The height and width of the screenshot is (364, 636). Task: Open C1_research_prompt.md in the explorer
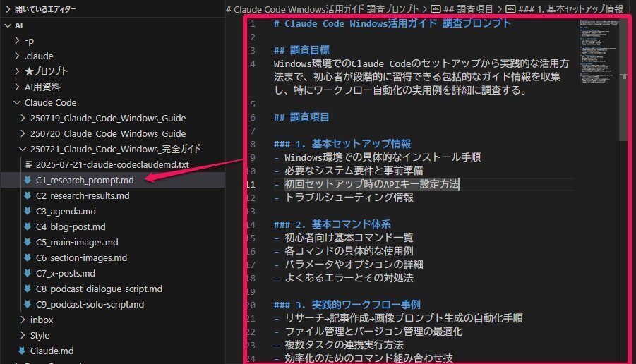click(x=85, y=180)
